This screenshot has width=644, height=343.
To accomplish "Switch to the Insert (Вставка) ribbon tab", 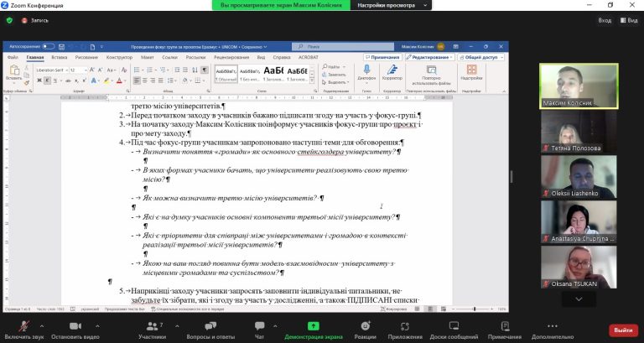I will (60, 58).
